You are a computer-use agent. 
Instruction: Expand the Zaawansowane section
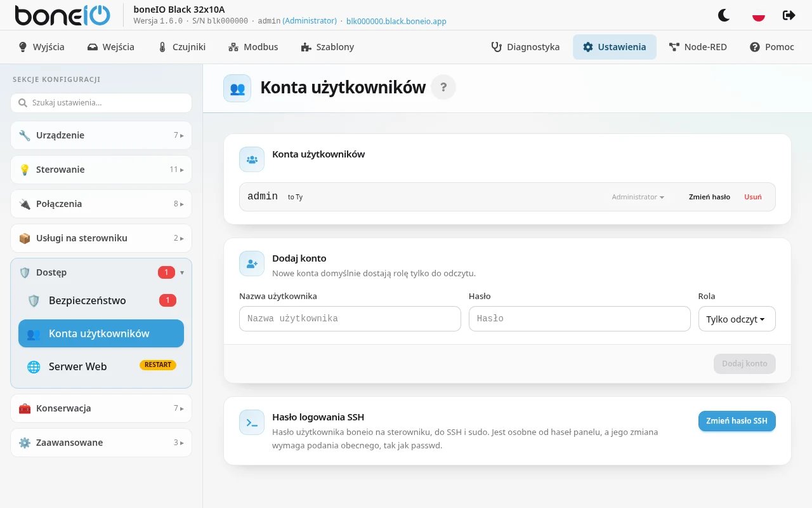coord(101,443)
